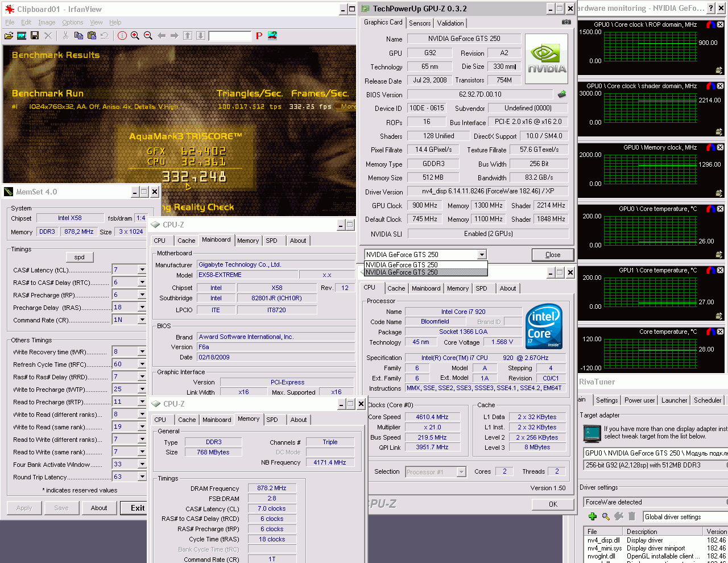
Task: Click trash can icon in RivaTuner driver settings
Action: click(632, 516)
